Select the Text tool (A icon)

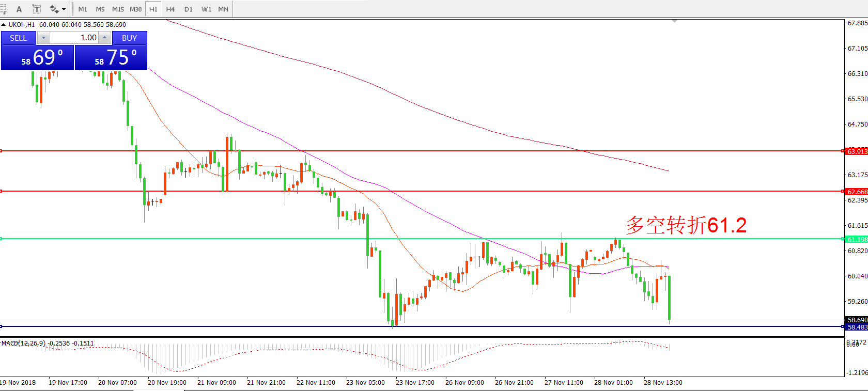[19, 9]
